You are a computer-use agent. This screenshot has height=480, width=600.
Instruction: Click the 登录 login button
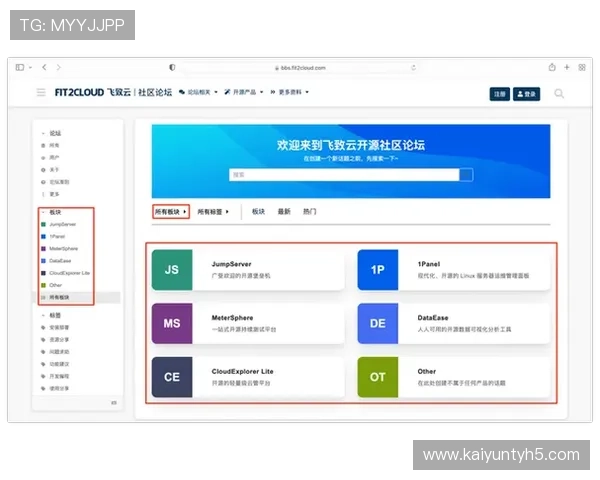point(527,94)
